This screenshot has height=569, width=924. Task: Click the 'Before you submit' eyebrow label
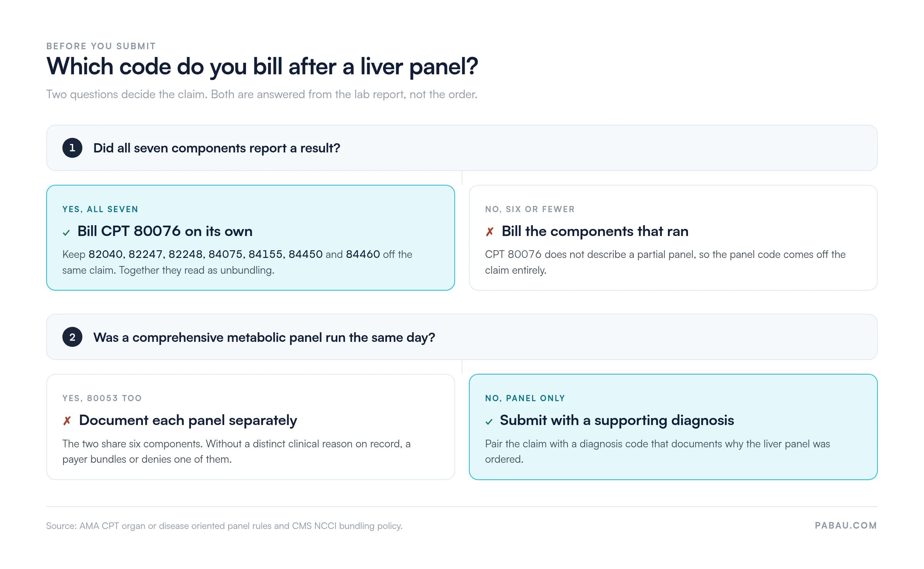(x=101, y=46)
